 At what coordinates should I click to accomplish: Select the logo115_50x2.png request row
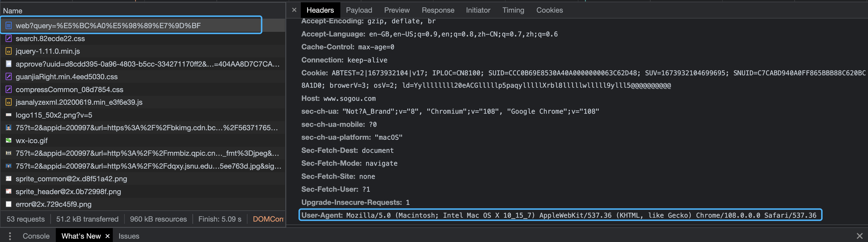coord(54,115)
